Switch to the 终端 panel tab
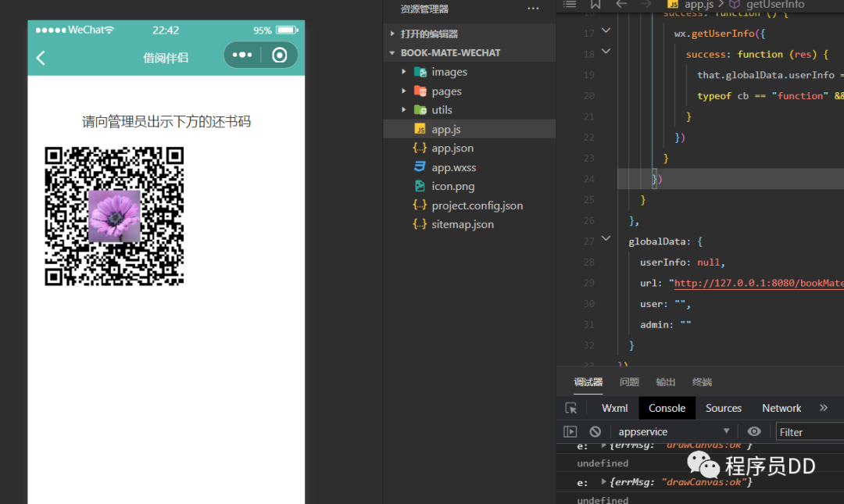Screen dimensions: 844x504 tap(702, 382)
